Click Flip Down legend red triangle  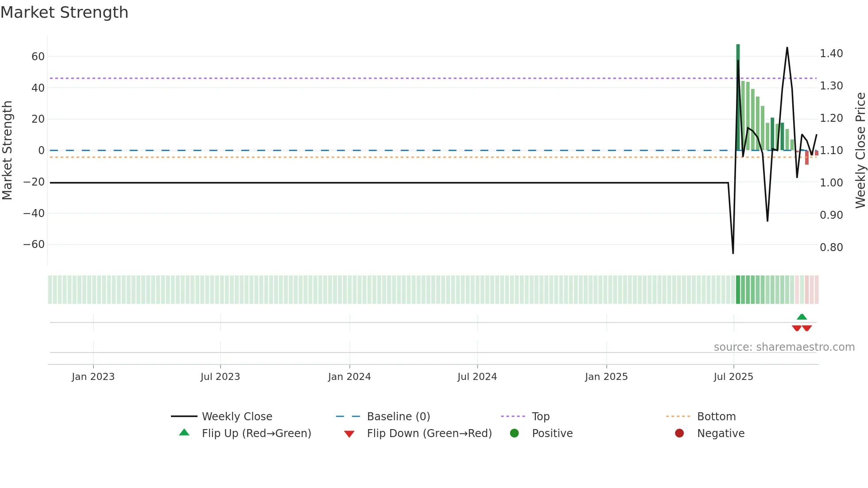[349, 434]
